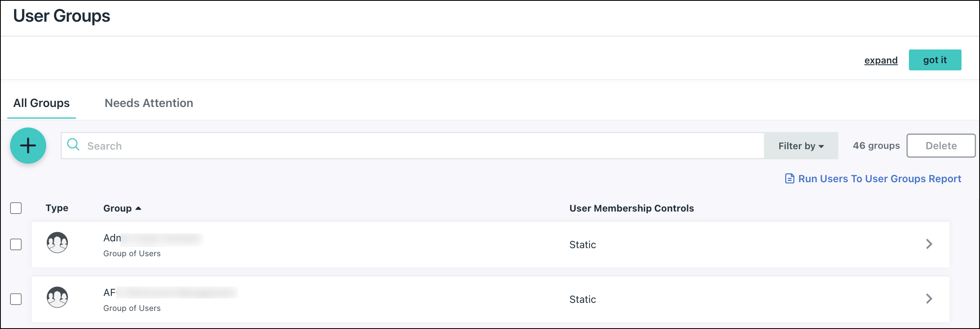
Task: Click the teal plus add group button
Action: tap(28, 146)
